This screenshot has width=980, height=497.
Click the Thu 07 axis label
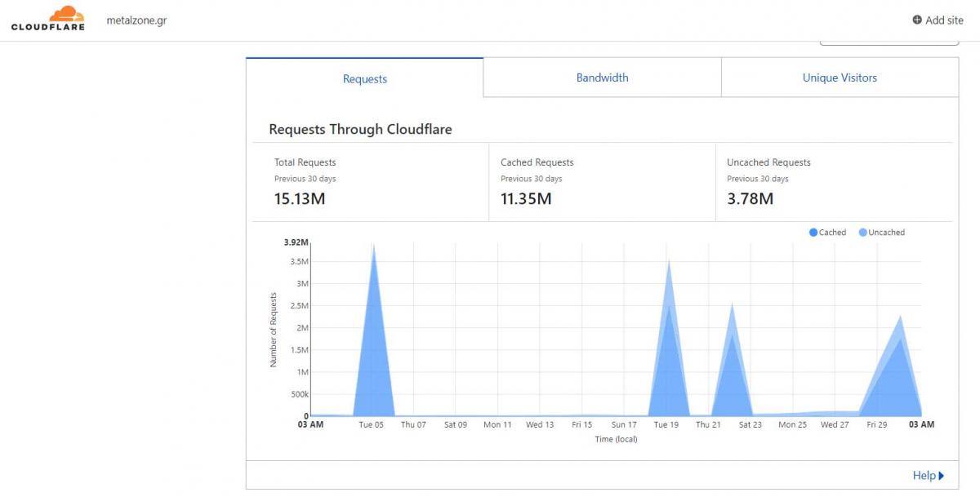pyautogui.click(x=413, y=424)
